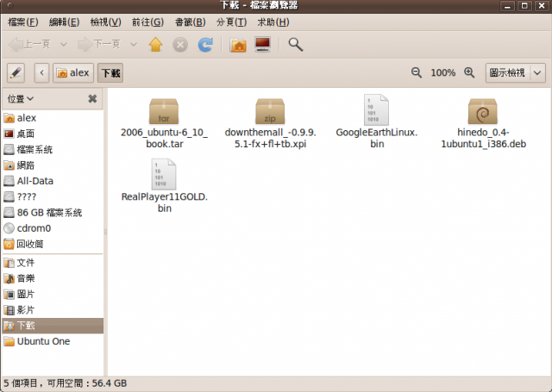This screenshot has height=392, width=552.
Task: Select the GoogleEarthLinux.bin file icon
Action: coord(376,109)
